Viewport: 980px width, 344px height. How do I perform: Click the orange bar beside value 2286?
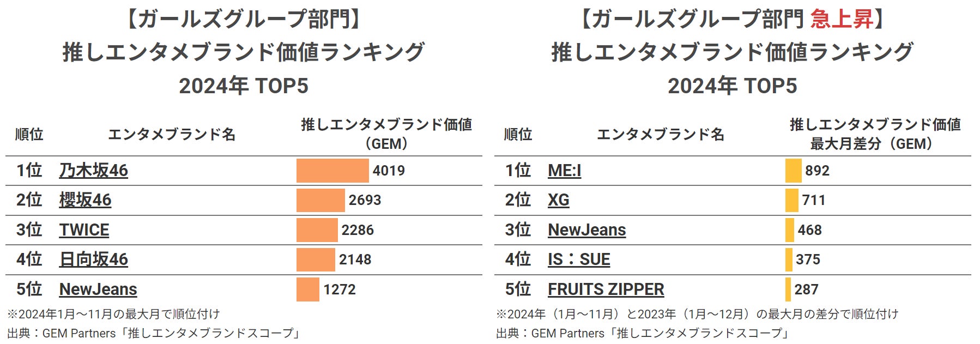317,230
